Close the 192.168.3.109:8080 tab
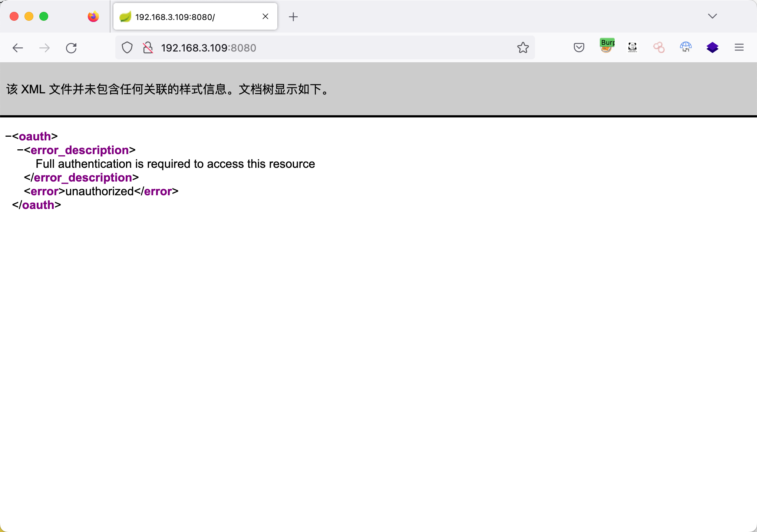 point(265,17)
